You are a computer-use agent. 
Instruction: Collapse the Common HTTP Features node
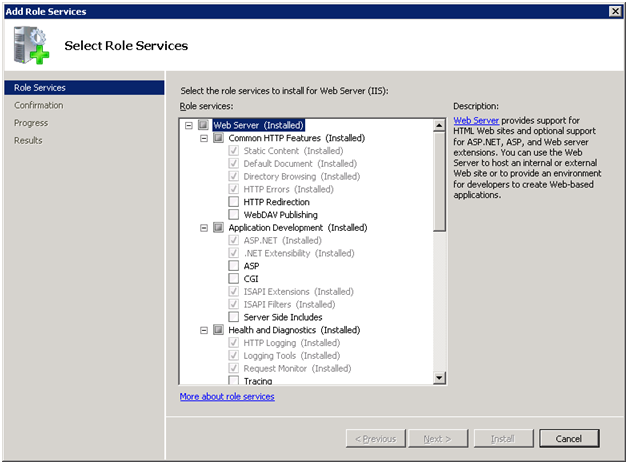click(x=204, y=138)
